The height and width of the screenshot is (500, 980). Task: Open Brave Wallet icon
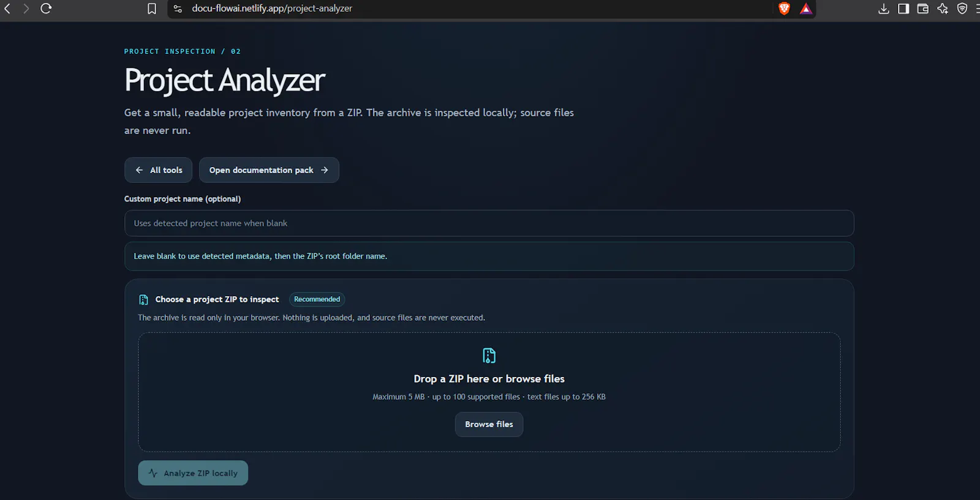tap(923, 9)
